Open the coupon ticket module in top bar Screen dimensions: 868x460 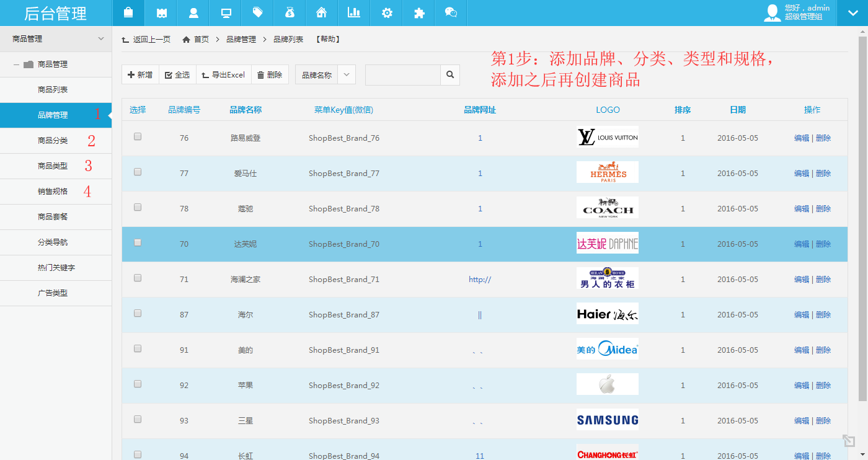coord(161,12)
